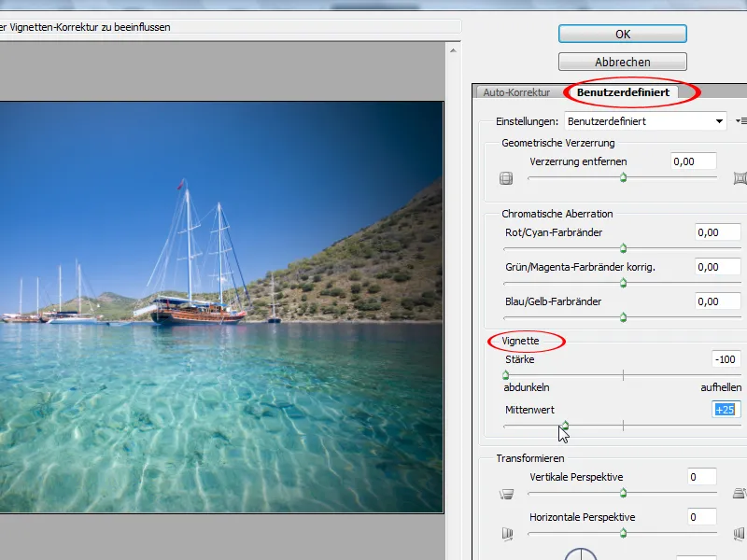Click the right Vertikale Perspektive icon
The image size is (747, 560).
tap(737, 493)
